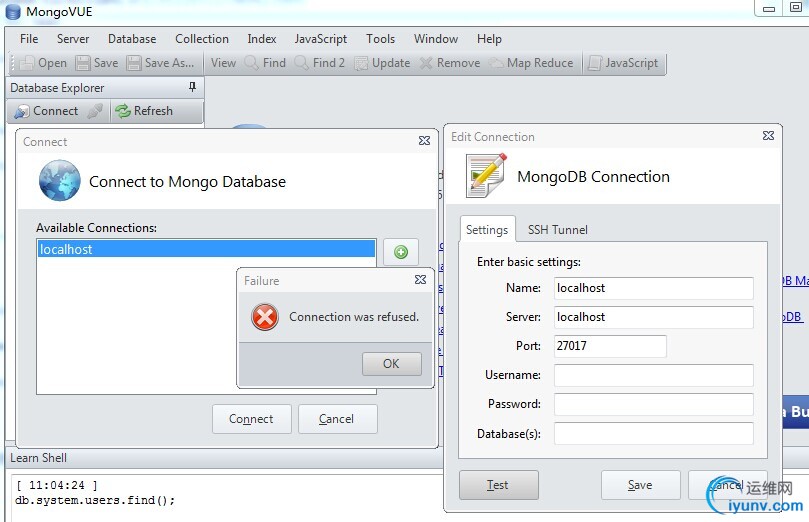Click the green add connection button
809x522 pixels.
click(x=401, y=252)
